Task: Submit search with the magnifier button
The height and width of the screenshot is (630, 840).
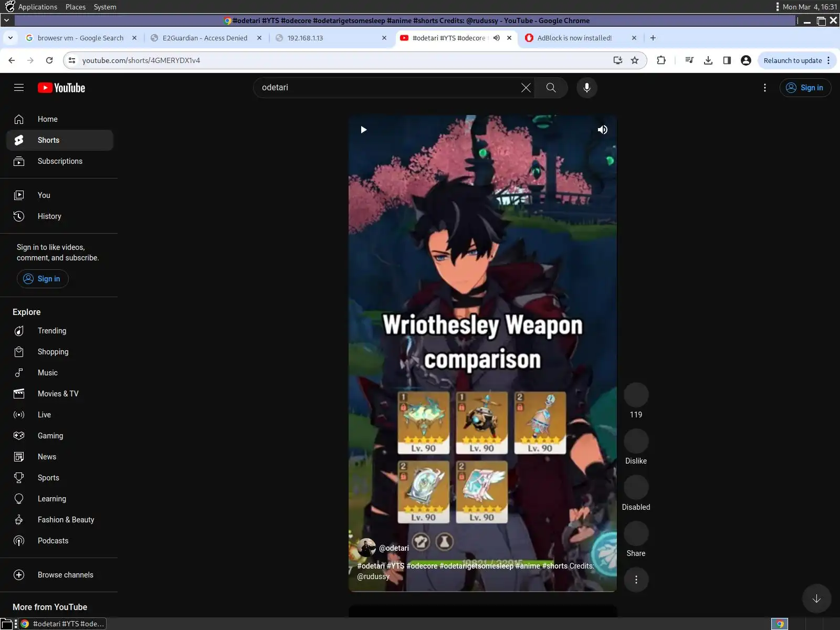Action: (x=551, y=88)
